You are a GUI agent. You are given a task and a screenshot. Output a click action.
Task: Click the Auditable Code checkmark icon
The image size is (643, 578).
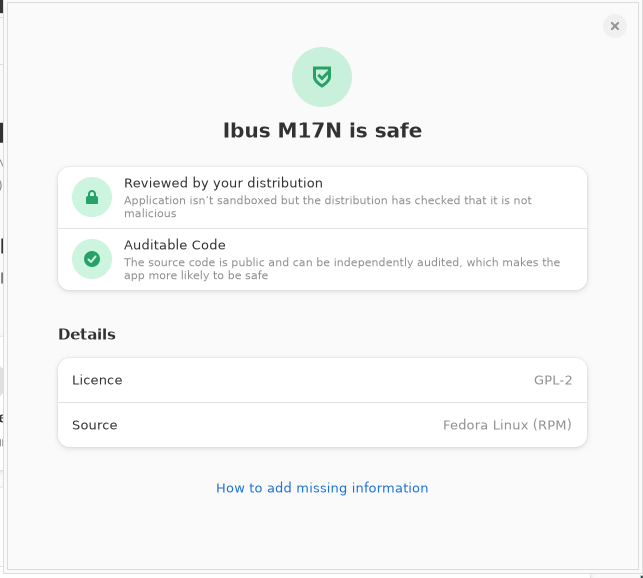pos(92,259)
